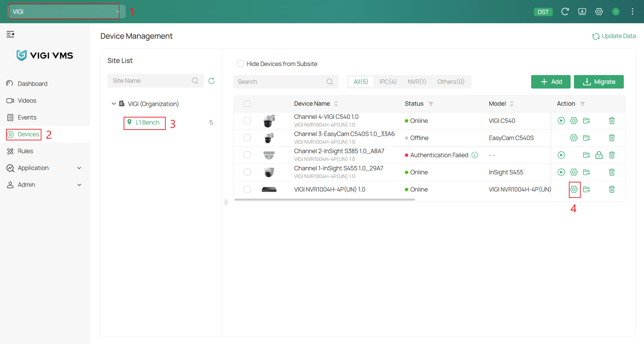
Task: Delete Channel 2-InSight S385 device
Action: (612, 155)
